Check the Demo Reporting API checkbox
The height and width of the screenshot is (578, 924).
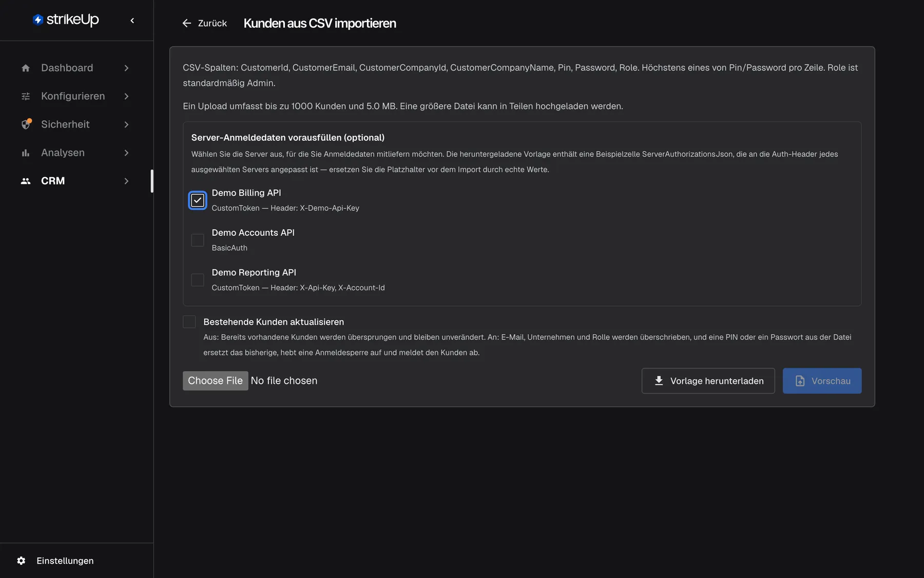[198, 280]
